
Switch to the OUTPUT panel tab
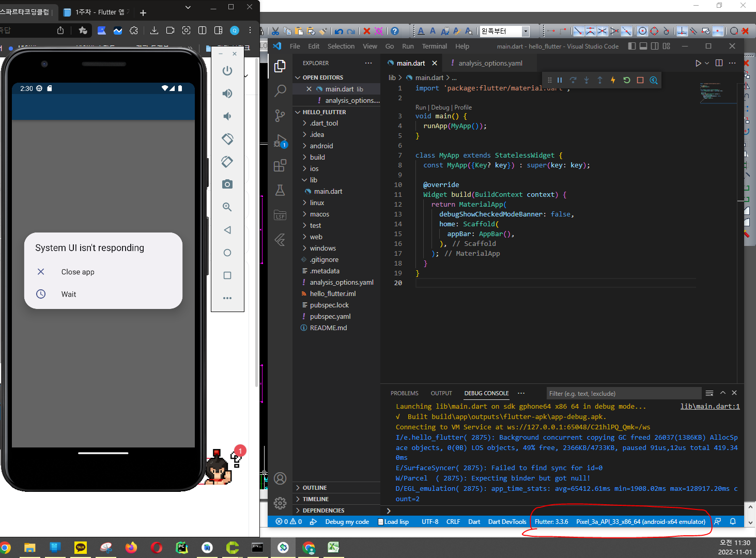point(441,393)
